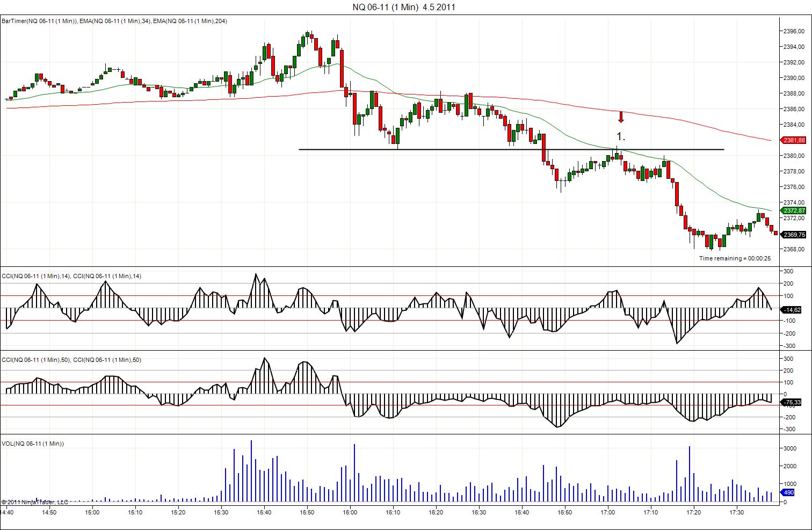Click the 2380,00 price axis label
Viewport: 812px width, 530px height.
click(x=794, y=156)
